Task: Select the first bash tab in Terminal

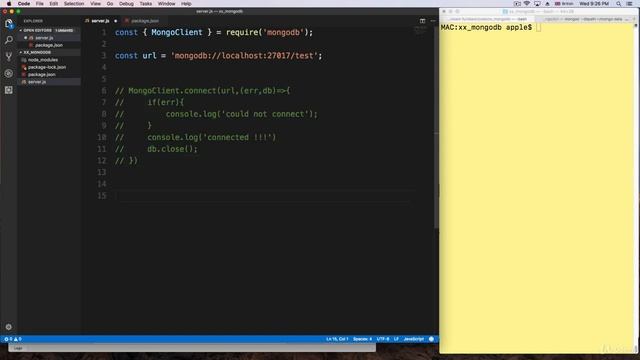Action: (488, 19)
